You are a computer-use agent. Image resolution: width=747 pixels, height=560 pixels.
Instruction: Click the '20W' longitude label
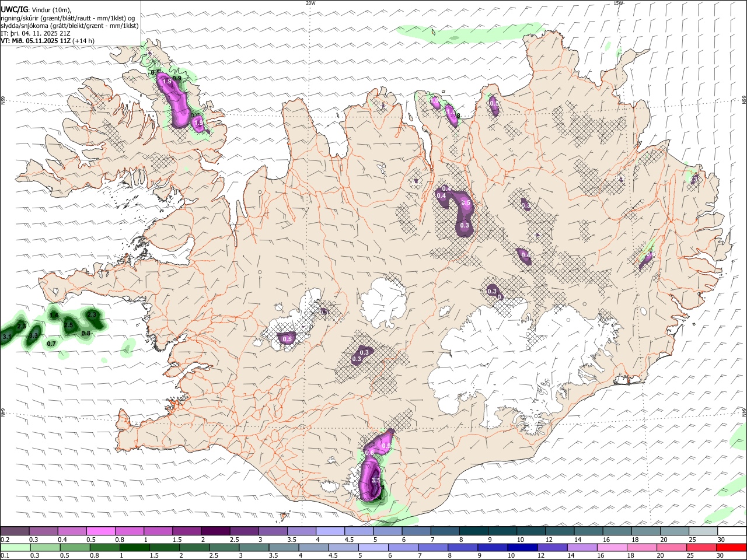(x=310, y=3)
